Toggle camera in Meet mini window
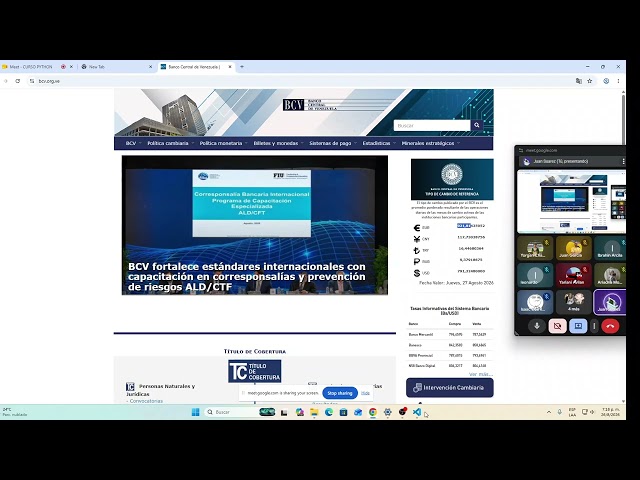 coord(557,326)
